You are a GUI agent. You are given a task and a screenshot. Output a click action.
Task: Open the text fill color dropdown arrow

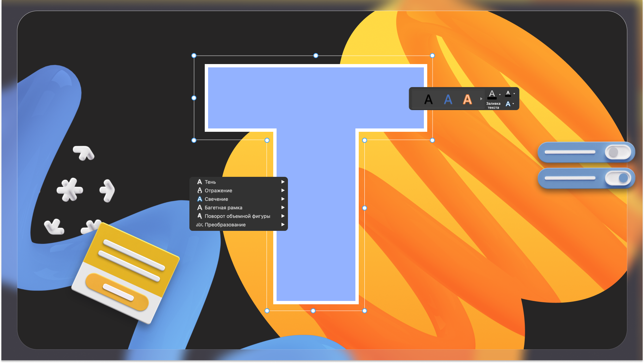[500, 95]
